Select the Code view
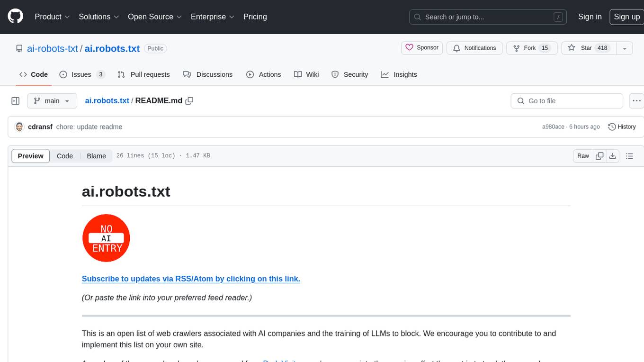644x362 pixels. click(65, 156)
